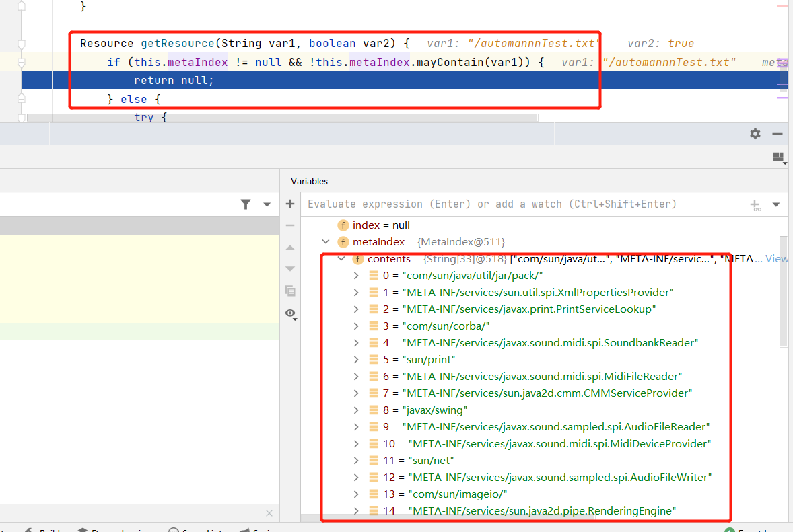793x532 pixels.
Task: Collapse the contents array node
Action: (341, 259)
